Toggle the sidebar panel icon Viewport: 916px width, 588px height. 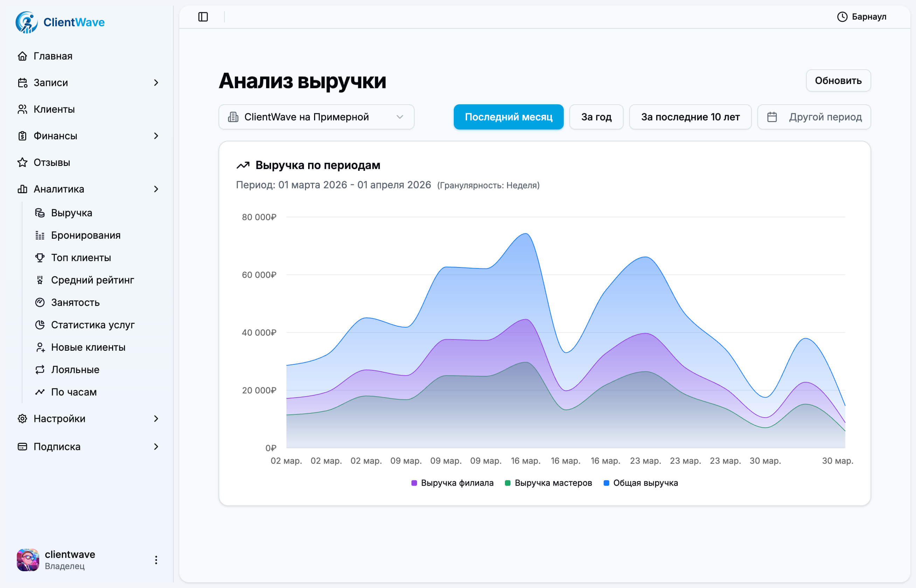coord(203,17)
